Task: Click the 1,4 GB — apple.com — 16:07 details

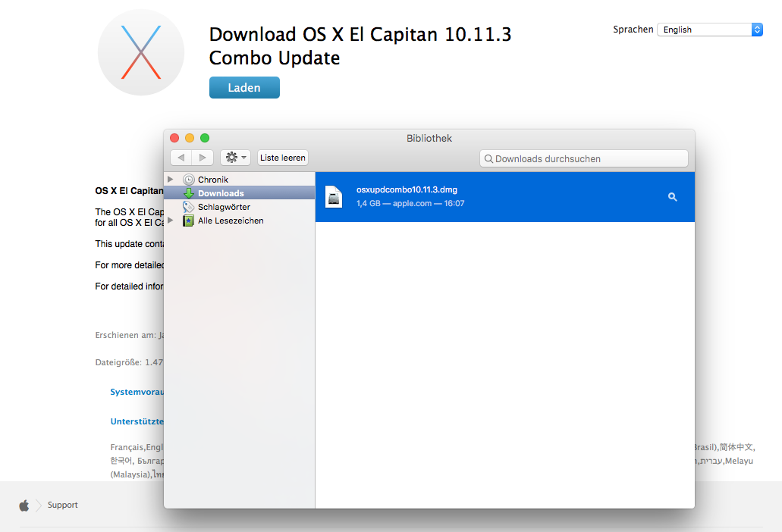Action: 410,203
